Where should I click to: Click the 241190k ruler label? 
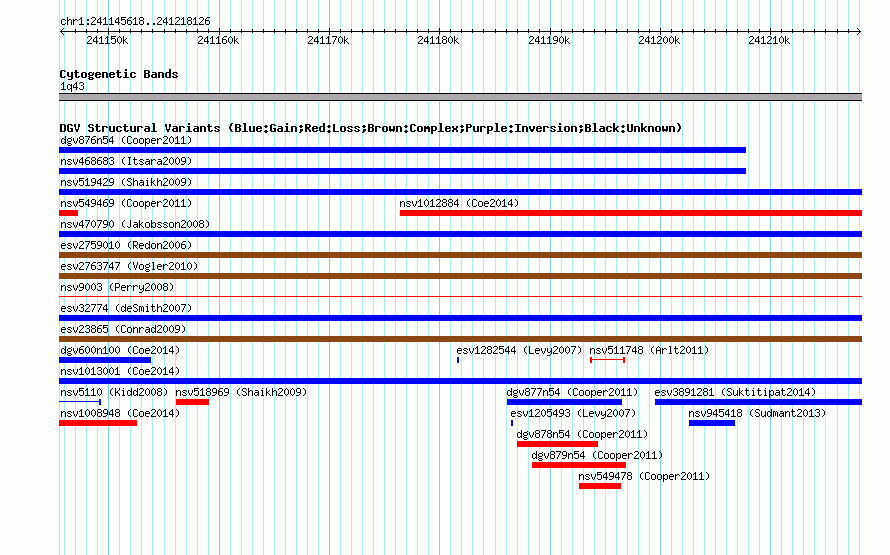pos(549,41)
